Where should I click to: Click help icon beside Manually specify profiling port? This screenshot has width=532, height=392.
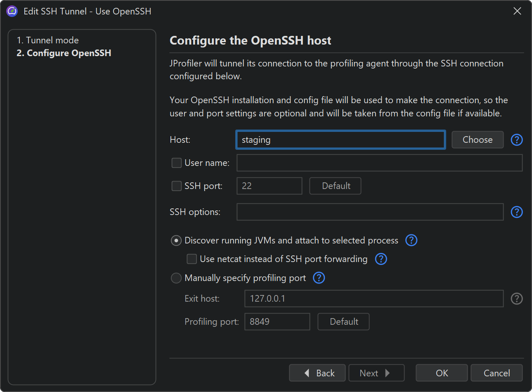point(319,278)
